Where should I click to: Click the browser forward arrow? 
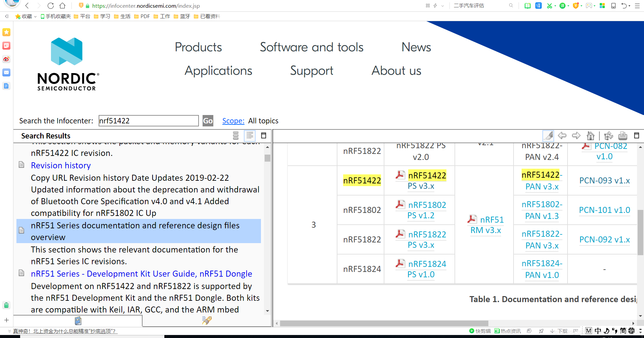pos(39,6)
